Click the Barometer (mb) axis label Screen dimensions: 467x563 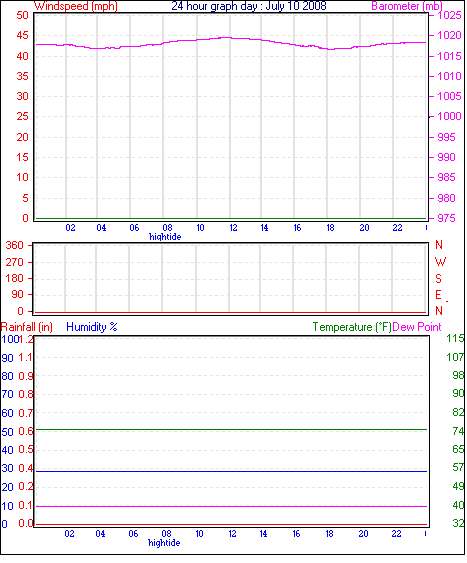coord(407,6)
